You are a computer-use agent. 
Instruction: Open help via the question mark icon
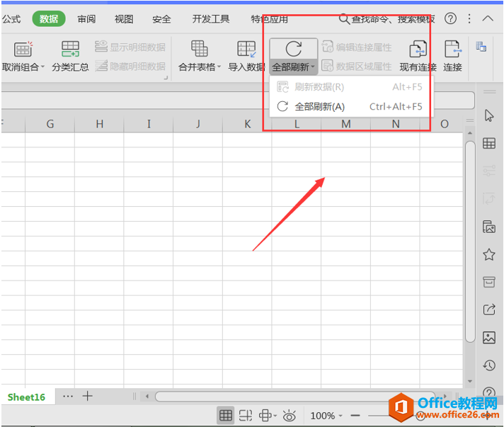pyautogui.click(x=450, y=18)
